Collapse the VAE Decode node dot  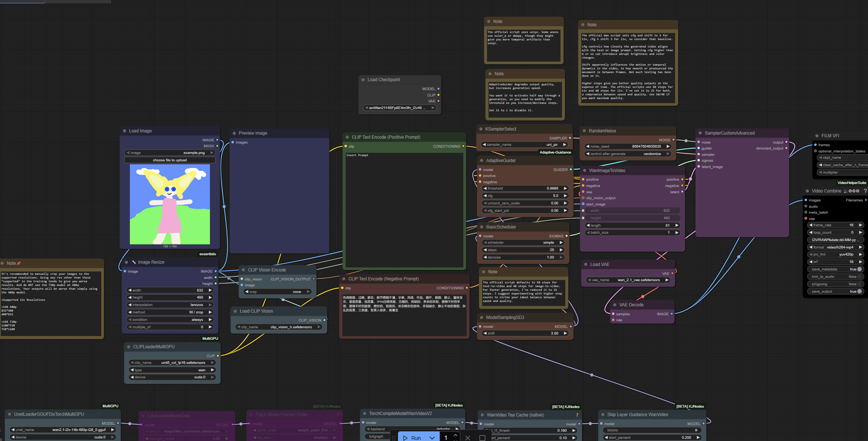point(615,305)
